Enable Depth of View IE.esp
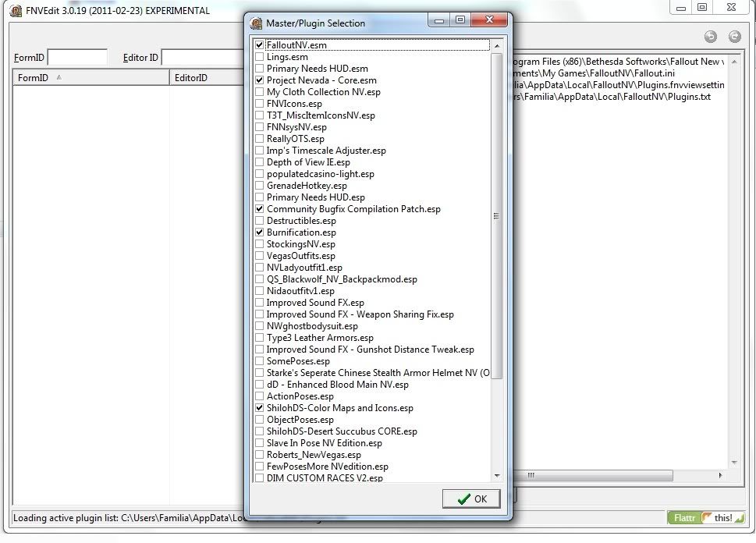Image resolution: width=756 pixels, height=543 pixels. click(259, 162)
